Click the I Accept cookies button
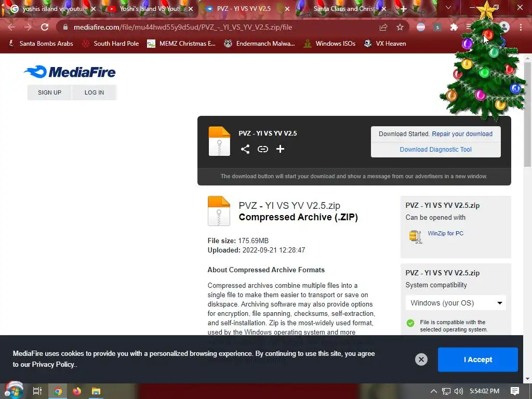 click(478, 360)
